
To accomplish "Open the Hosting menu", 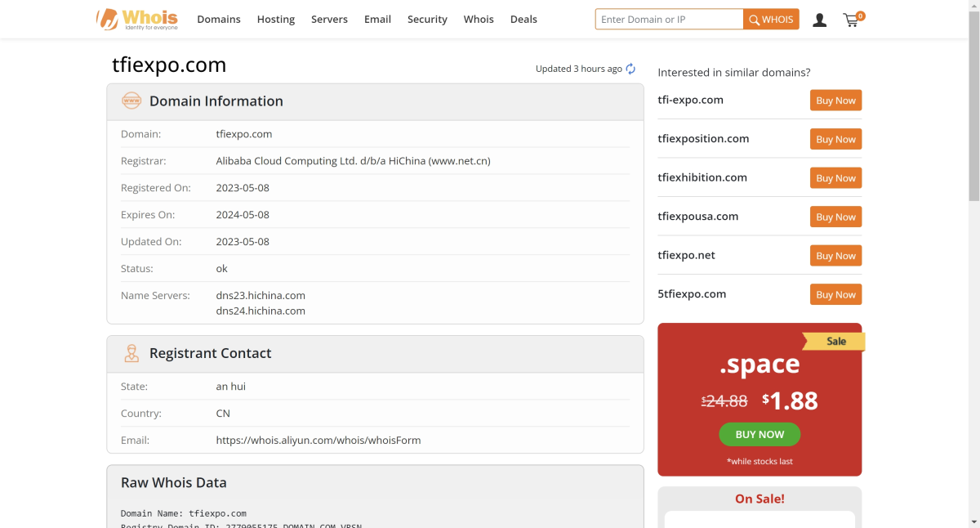I will pos(275,20).
